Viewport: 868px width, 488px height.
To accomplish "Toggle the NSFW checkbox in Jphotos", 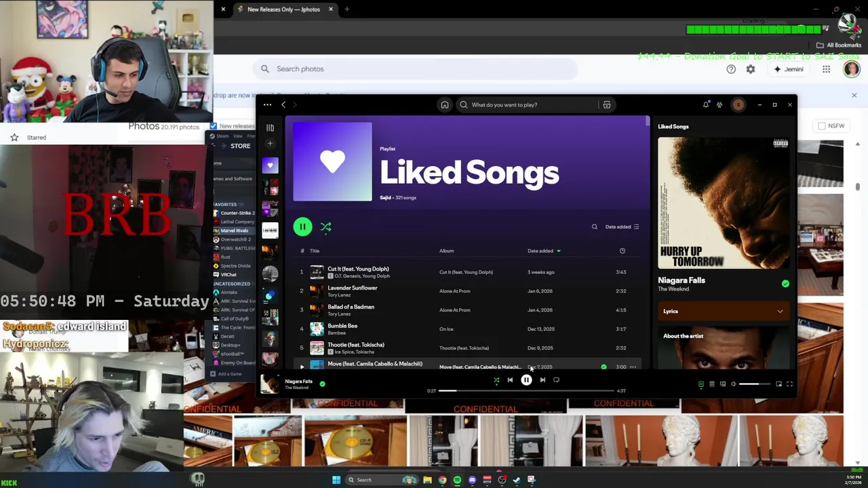I will pos(822,126).
